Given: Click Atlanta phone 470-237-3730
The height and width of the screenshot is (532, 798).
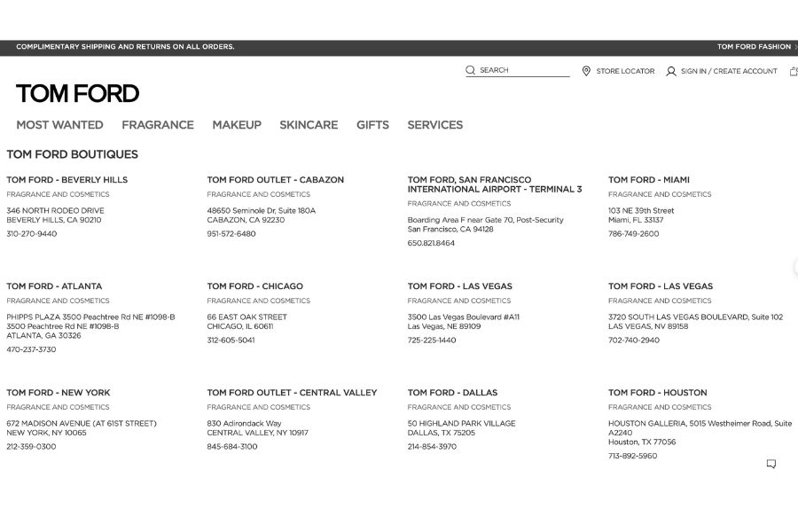Looking at the screenshot, I should 32,349.
